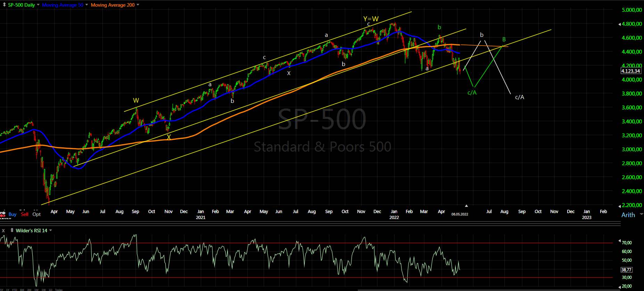644x291 pixels.
Task: Set the time range to 1M
Action: pos(36,290)
